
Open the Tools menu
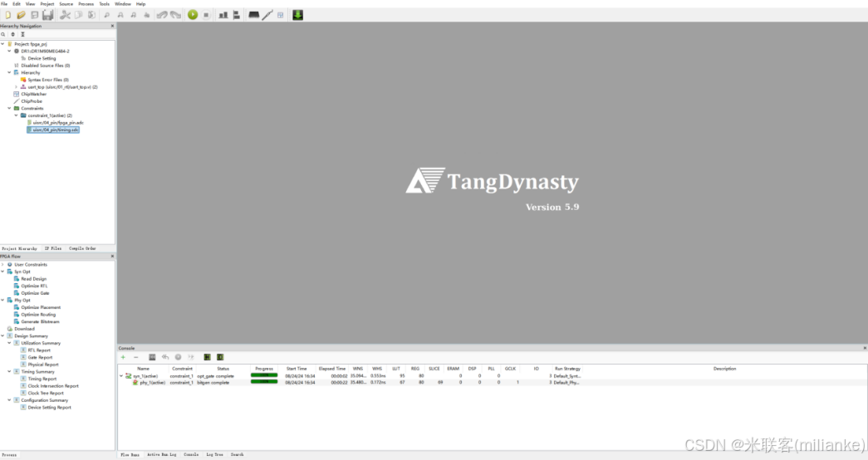pos(104,4)
